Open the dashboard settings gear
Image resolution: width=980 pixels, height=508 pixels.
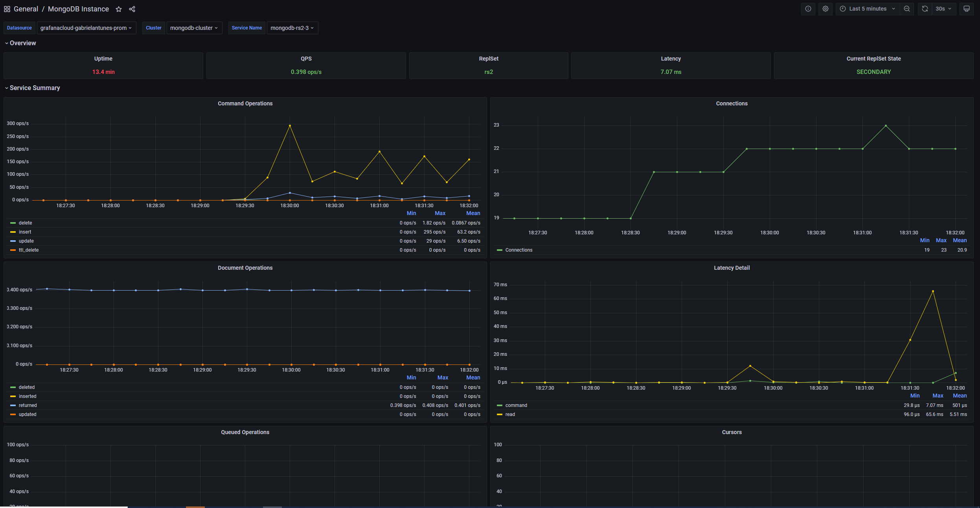pos(826,9)
